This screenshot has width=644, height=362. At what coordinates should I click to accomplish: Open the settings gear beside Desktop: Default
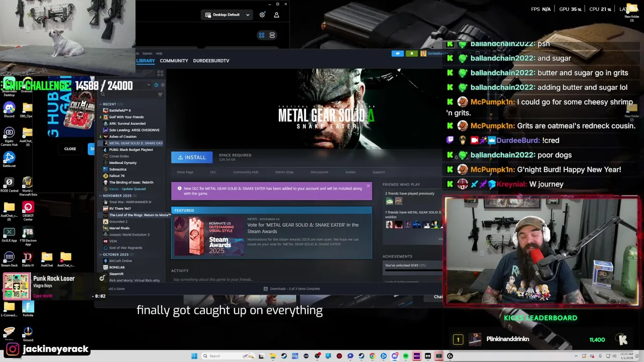pos(262,15)
